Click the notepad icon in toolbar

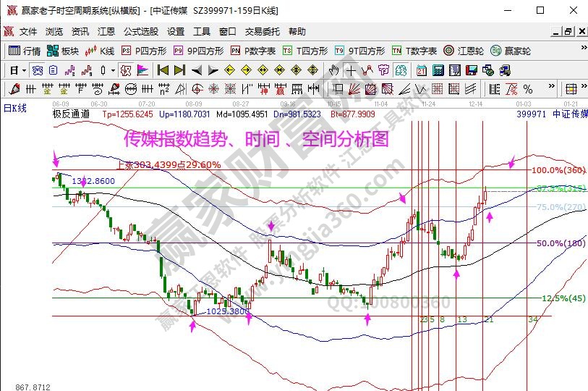(454, 70)
